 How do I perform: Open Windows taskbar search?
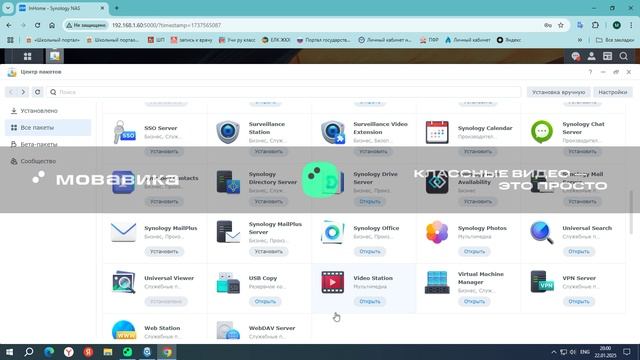(x=29, y=352)
